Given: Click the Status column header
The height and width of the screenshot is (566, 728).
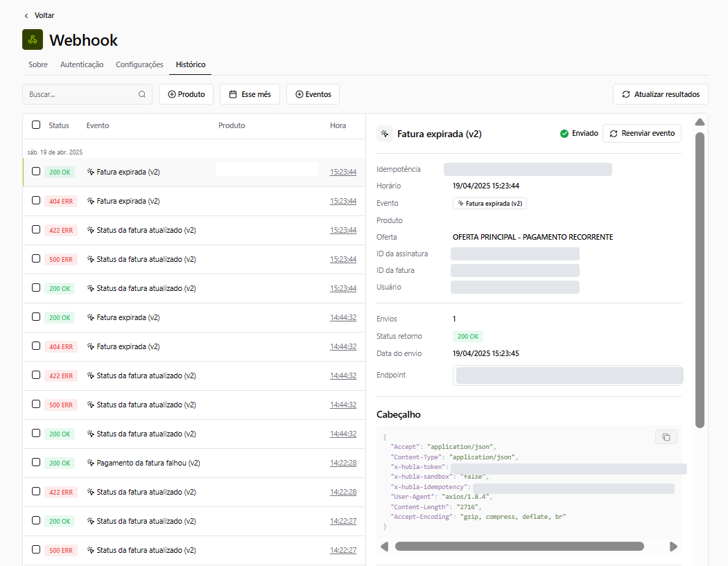Looking at the screenshot, I should [x=59, y=125].
